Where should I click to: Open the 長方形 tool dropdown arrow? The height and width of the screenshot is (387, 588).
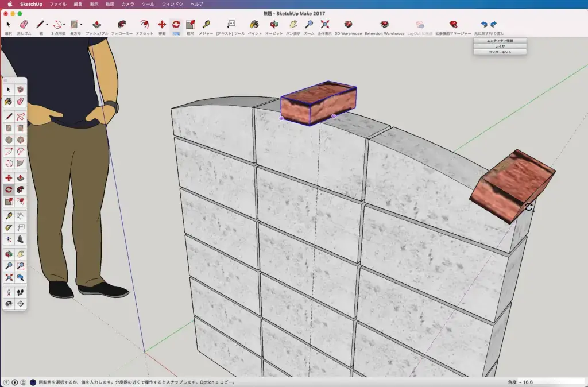tap(81, 24)
